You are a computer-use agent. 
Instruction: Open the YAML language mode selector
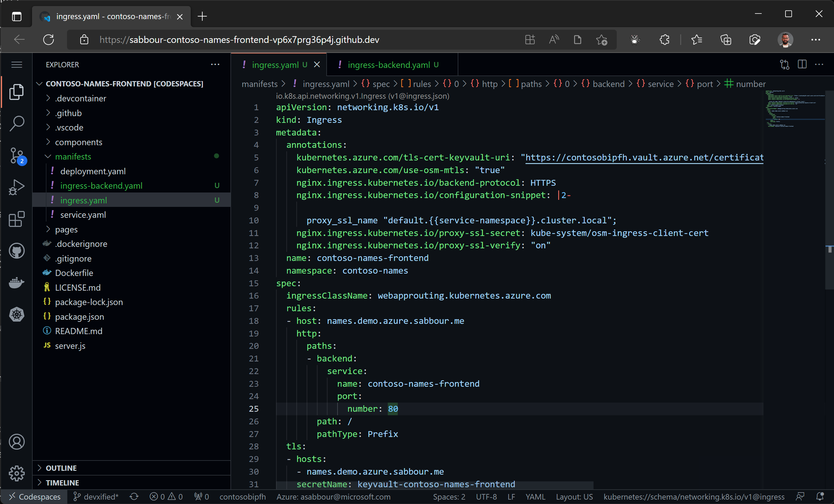(x=535, y=497)
